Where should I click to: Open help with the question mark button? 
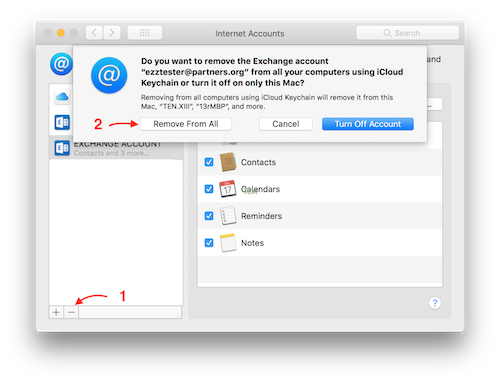(x=435, y=303)
